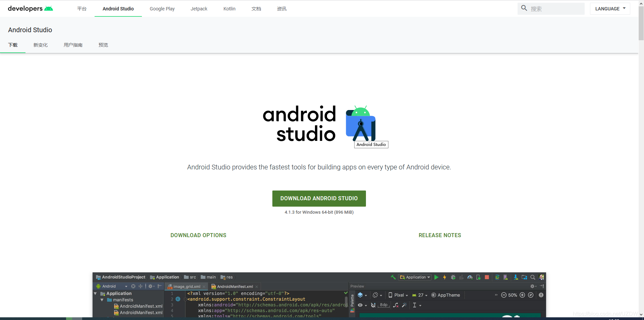Select the Android Studio nav tab
This screenshot has width=644, height=320.
(118, 9)
